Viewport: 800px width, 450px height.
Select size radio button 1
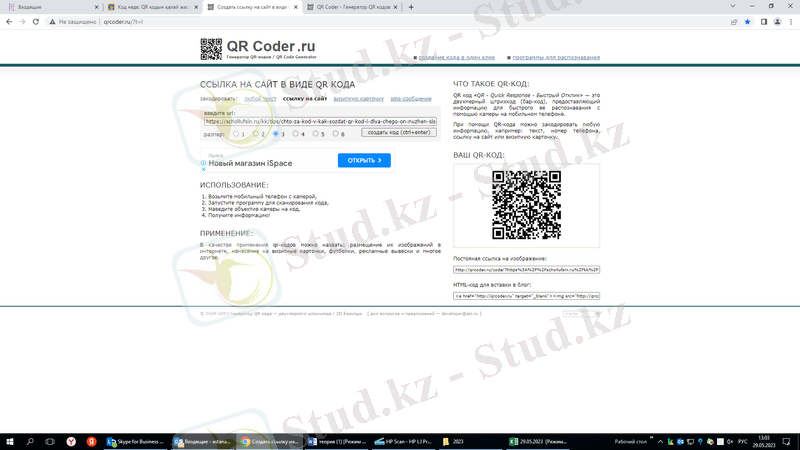click(236, 134)
